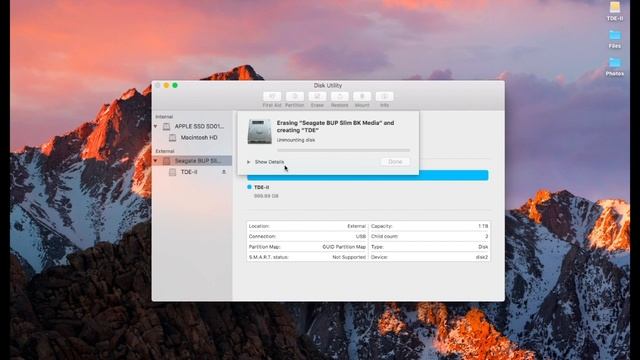This screenshot has width=640, height=360.
Task: Click the 'Device:' label in table
Action: coord(379,258)
